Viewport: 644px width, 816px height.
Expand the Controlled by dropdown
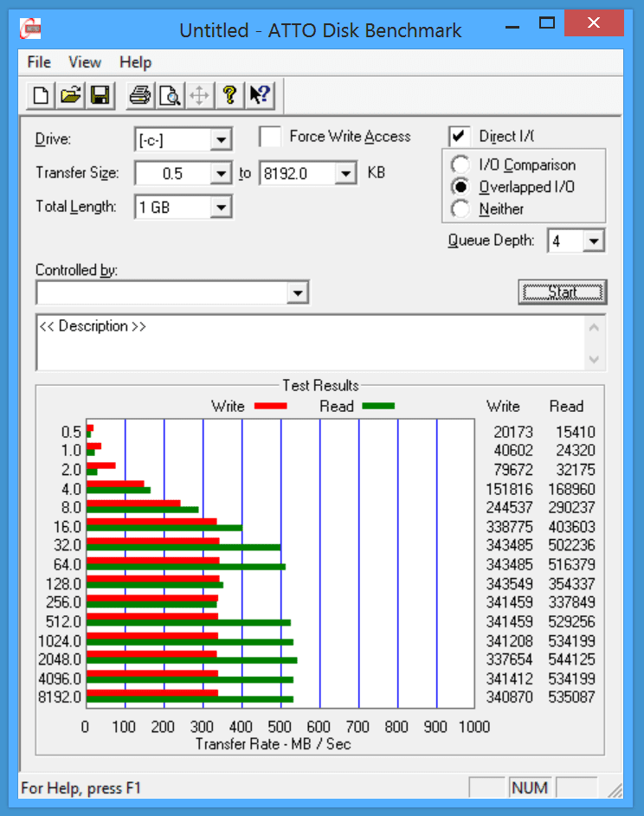point(298,292)
